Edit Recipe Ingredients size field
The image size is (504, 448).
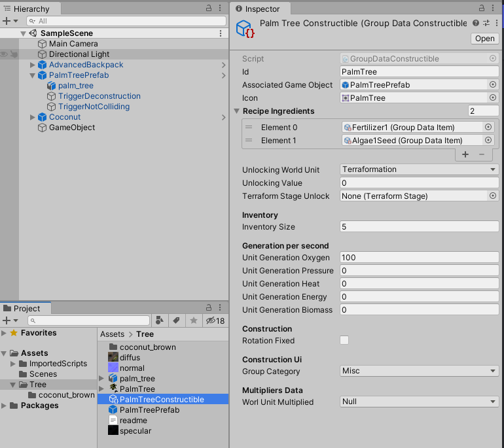point(484,111)
